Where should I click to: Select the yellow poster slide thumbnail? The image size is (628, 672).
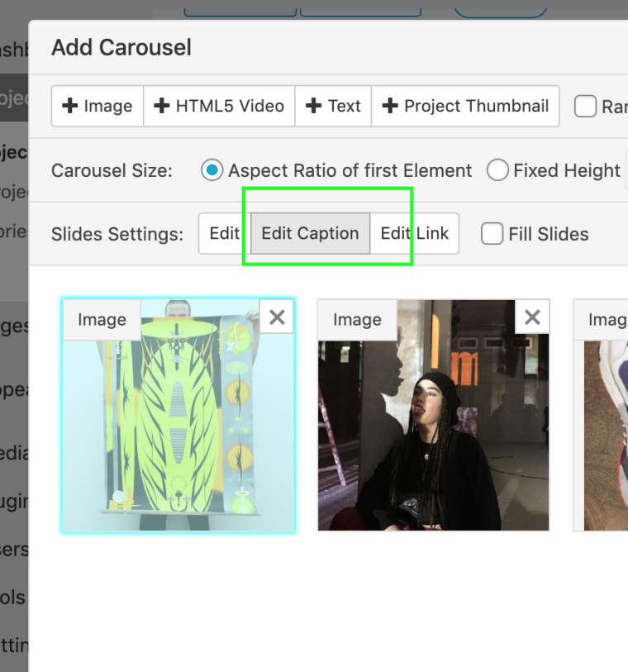point(178,430)
